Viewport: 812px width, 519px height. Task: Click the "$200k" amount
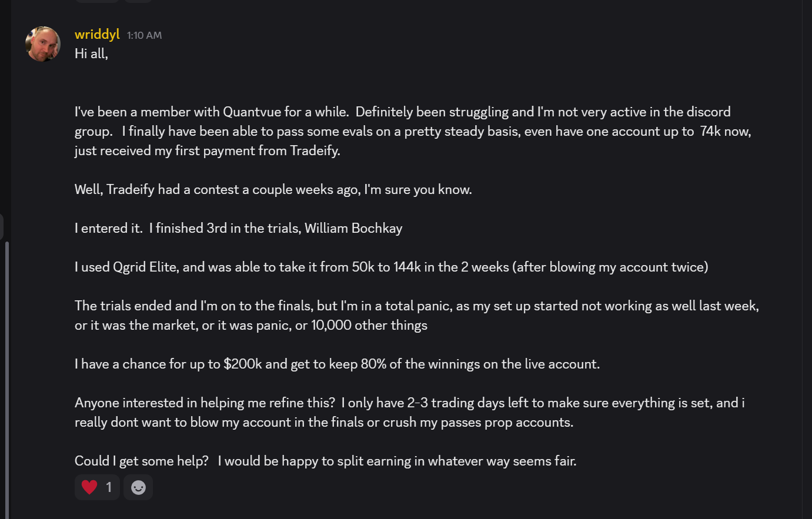[243, 364]
